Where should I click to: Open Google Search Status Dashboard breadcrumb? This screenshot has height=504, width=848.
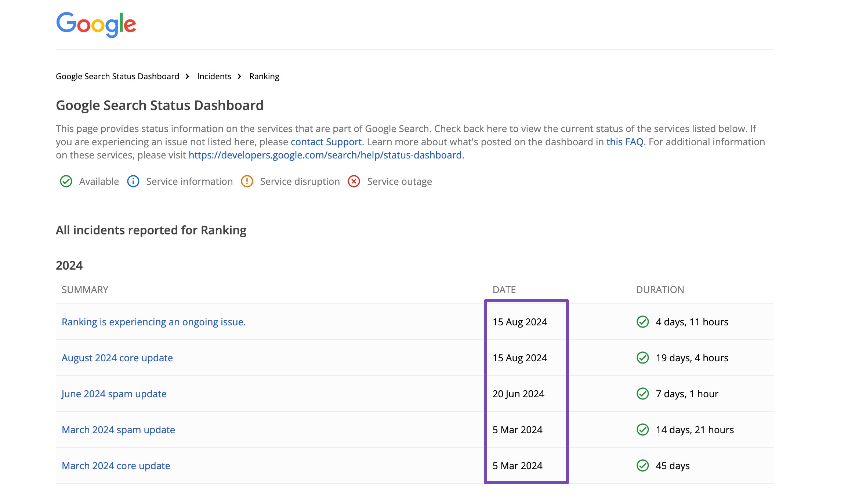(117, 76)
